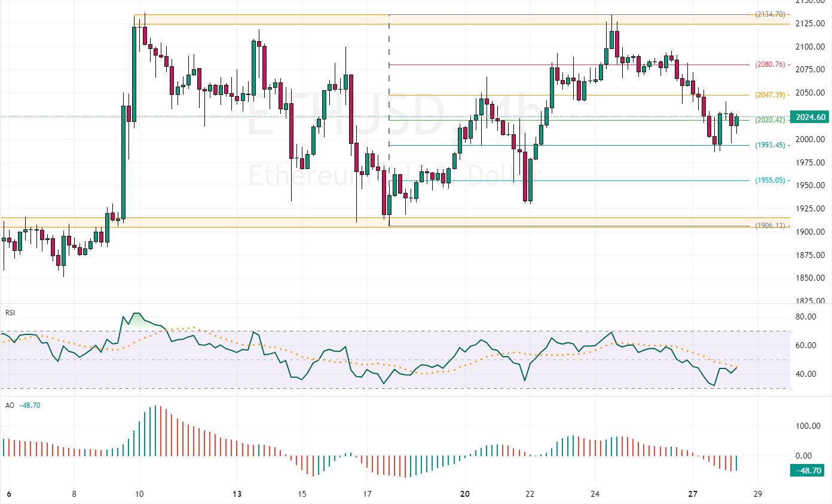Click 1950.00 on the price axis
This screenshot has width=832, height=504.
click(810, 186)
